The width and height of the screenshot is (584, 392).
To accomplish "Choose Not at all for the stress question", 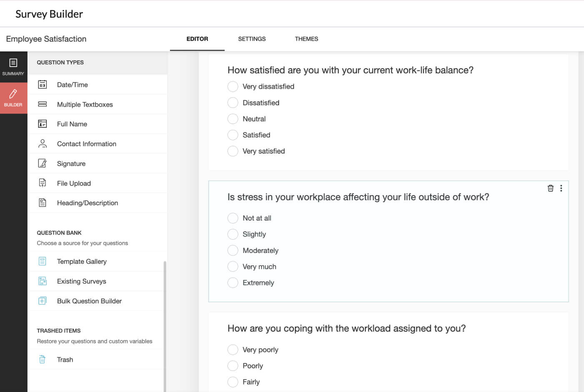I will click(x=233, y=218).
